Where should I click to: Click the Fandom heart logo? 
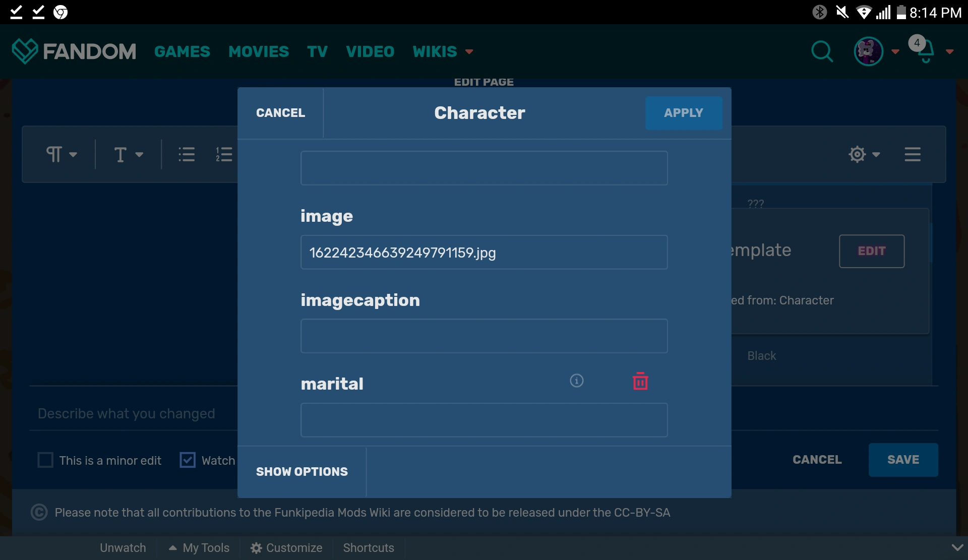pyautogui.click(x=24, y=51)
